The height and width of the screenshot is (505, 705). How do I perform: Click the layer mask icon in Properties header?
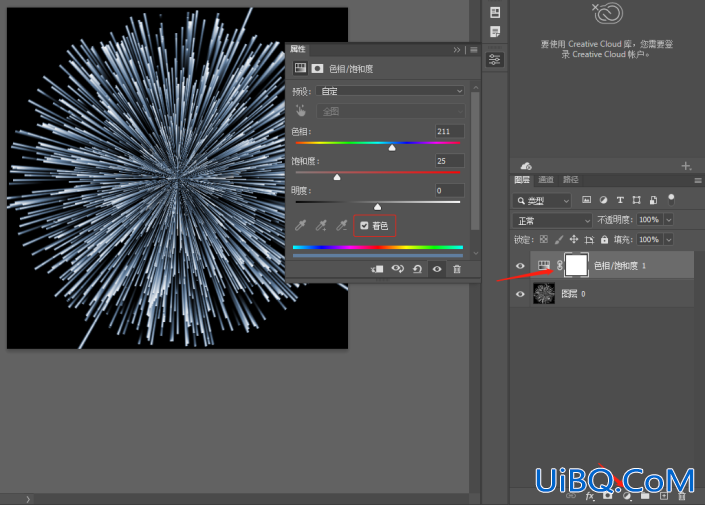(x=317, y=68)
